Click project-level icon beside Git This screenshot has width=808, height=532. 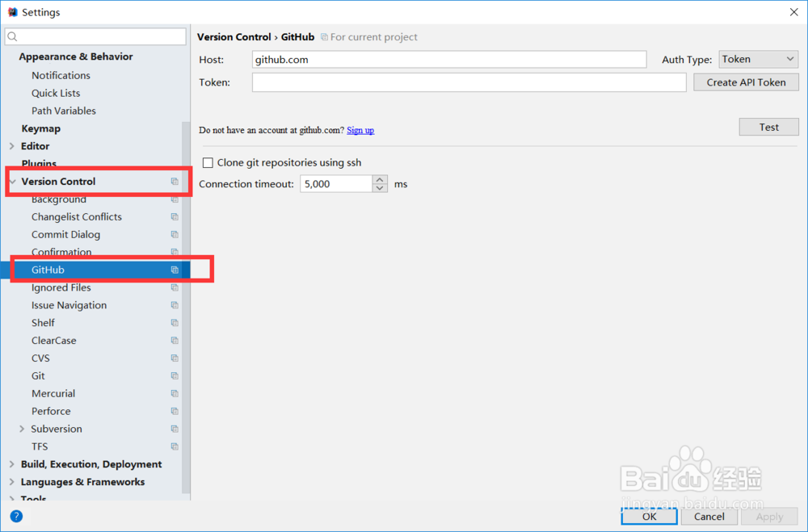(x=175, y=376)
